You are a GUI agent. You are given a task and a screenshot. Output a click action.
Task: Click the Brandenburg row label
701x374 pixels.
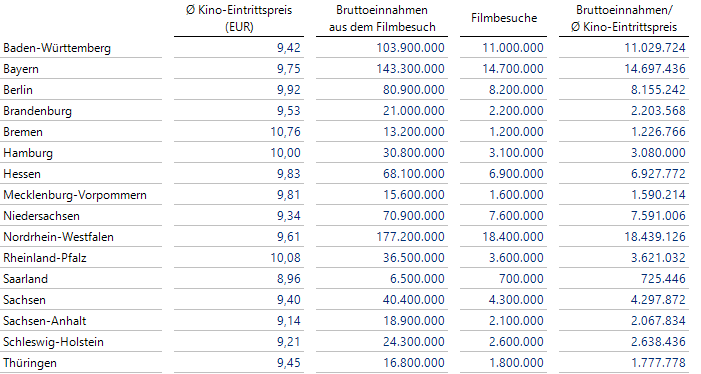(x=38, y=111)
